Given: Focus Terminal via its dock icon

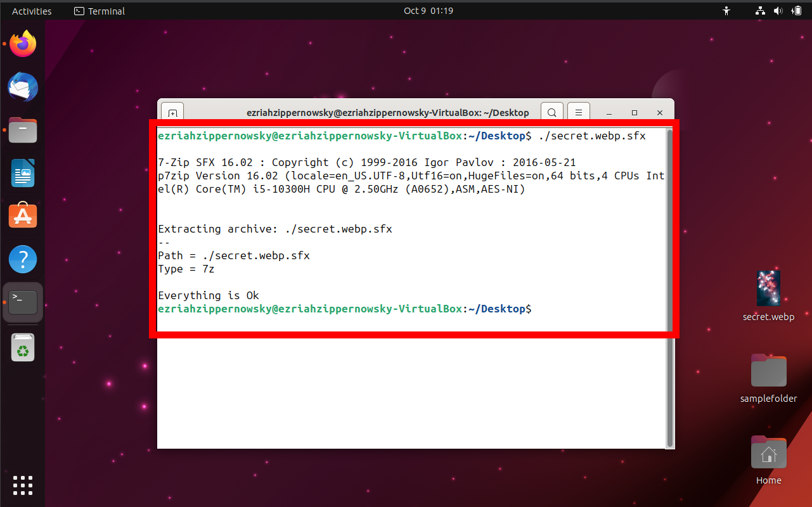Looking at the screenshot, I should click(22, 302).
